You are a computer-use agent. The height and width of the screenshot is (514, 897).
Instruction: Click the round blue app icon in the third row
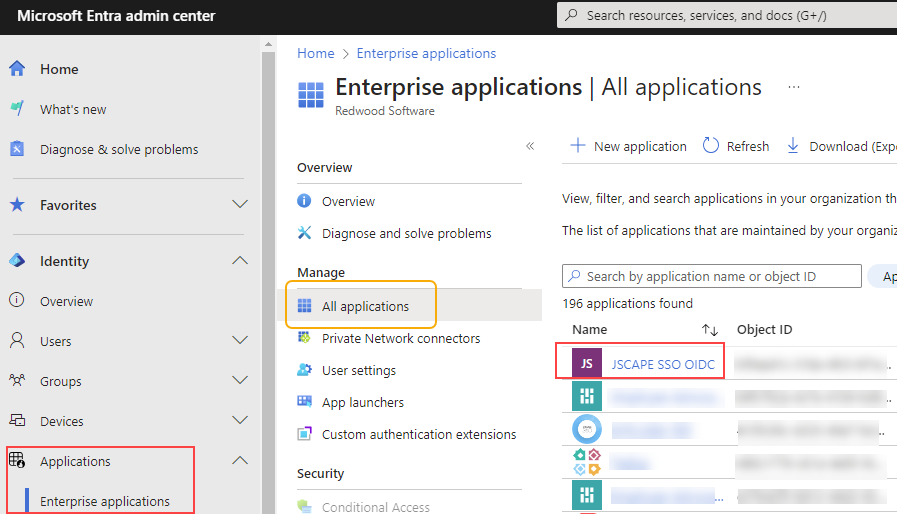587,429
